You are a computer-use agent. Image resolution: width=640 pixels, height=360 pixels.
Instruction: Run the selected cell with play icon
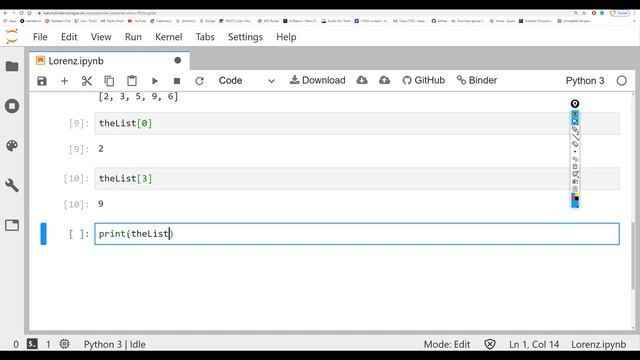click(x=155, y=81)
